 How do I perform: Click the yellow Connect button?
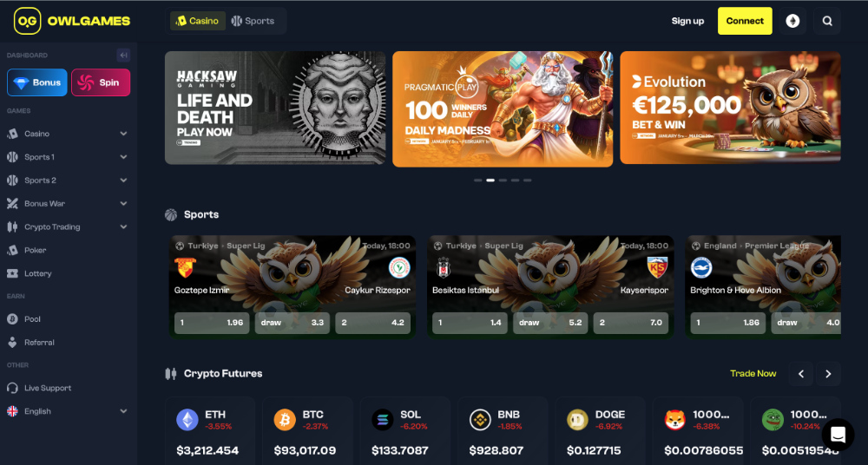[745, 21]
